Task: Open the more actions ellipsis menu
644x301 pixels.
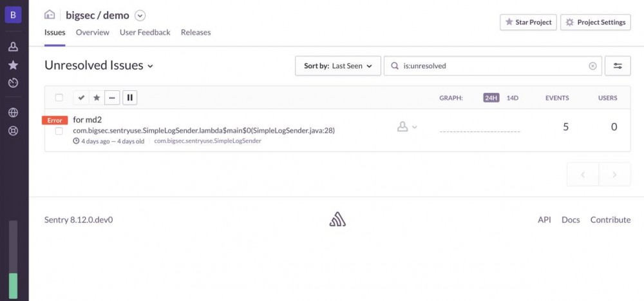Action: [112, 97]
